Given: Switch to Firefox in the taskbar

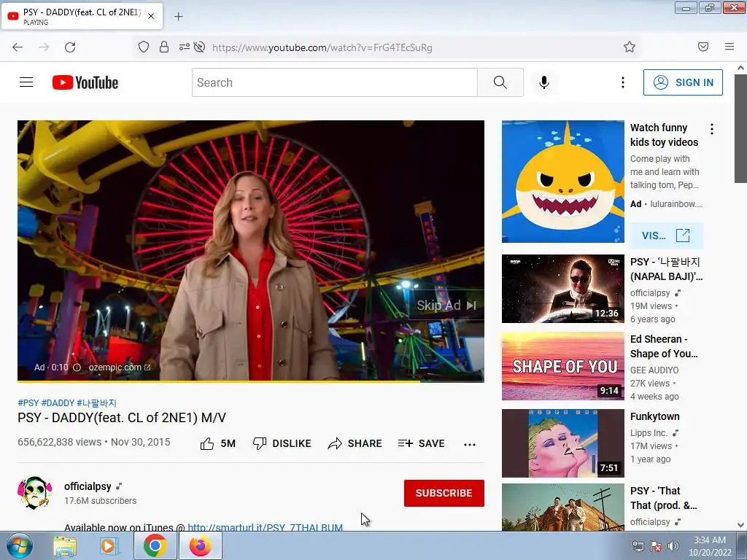Looking at the screenshot, I should pyautogui.click(x=201, y=546).
